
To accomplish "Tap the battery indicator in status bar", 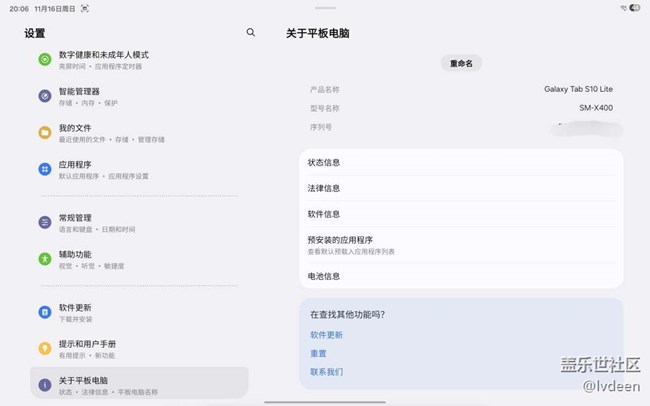I will [634, 8].
